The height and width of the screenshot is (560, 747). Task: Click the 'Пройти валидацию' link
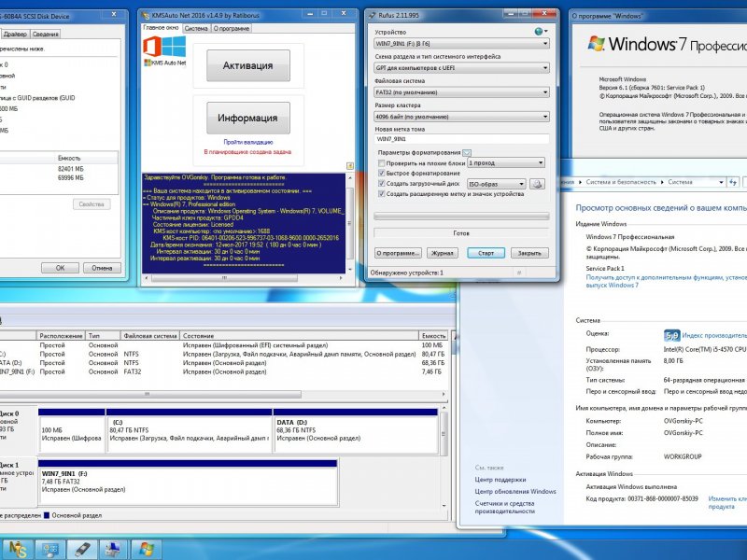click(248, 142)
